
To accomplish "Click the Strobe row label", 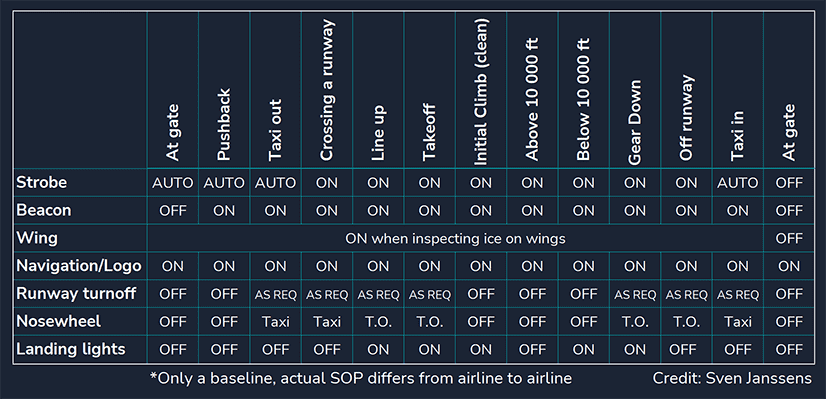I will [x=42, y=183].
